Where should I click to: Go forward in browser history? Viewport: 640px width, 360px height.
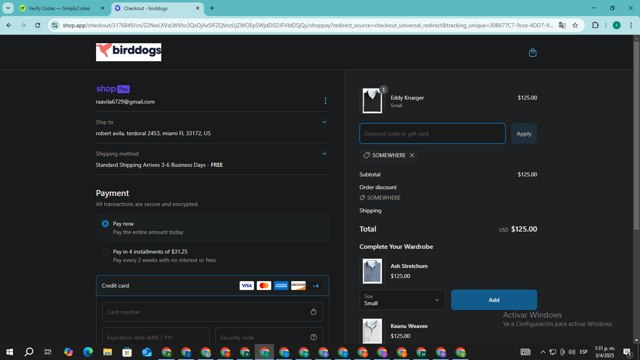click(23, 25)
